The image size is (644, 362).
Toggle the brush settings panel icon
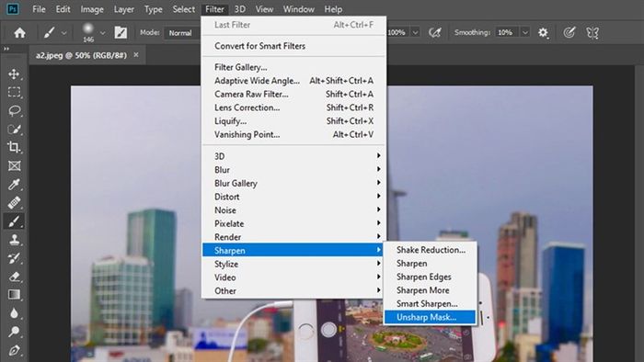[x=121, y=32]
